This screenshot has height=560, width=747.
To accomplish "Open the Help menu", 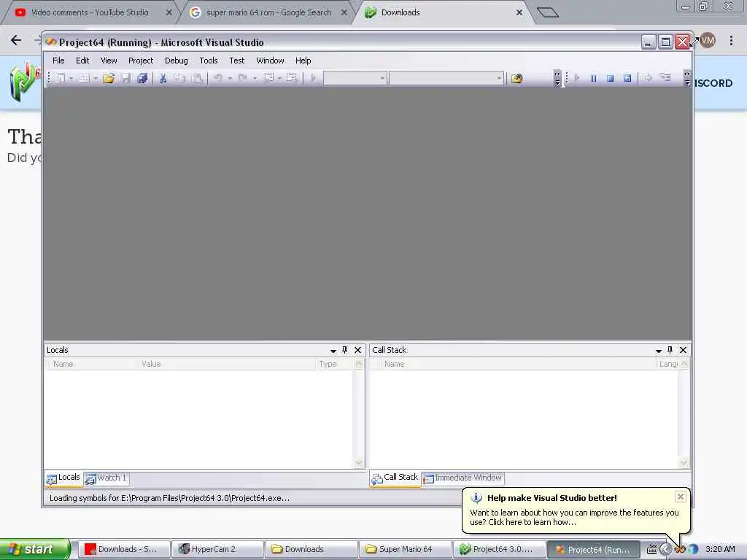I will pyautogui.click(x=303, y=61).
